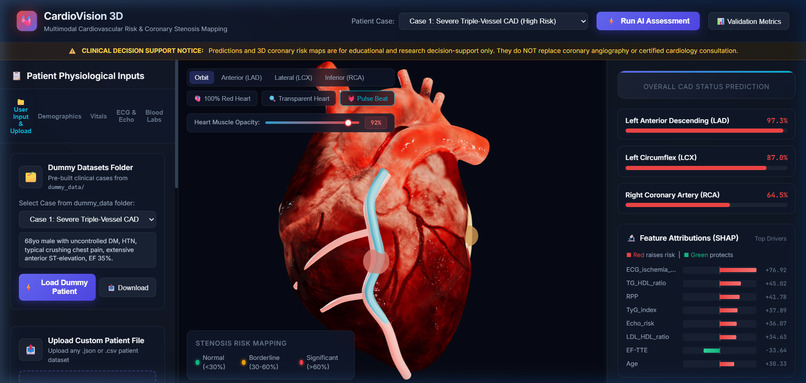Click the green Normal legend dot
This screenshot has height=383, width=806.
click(197, 362)
